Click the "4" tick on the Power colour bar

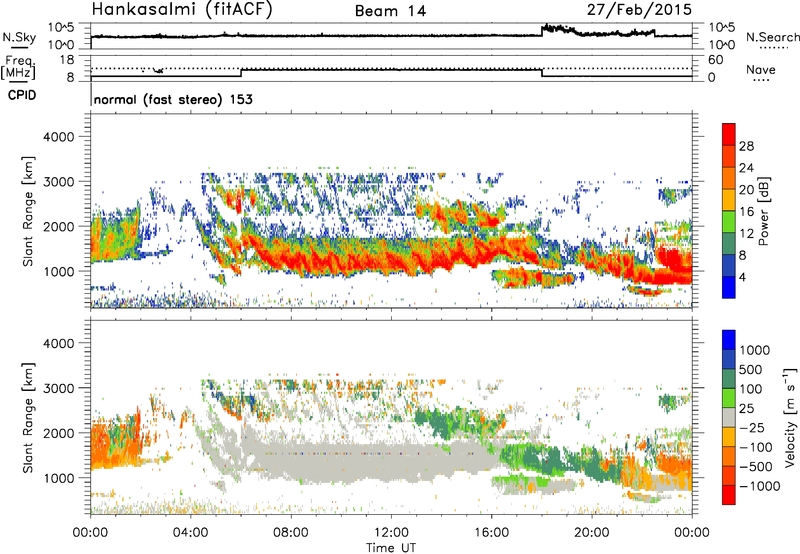tap(742, 277)
